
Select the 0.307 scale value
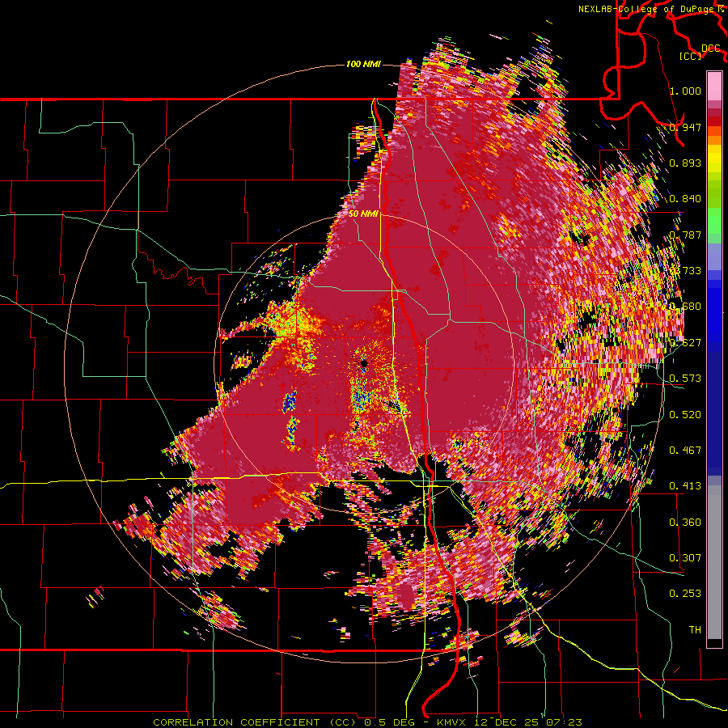pyautogui.click(x=685, y=558)
